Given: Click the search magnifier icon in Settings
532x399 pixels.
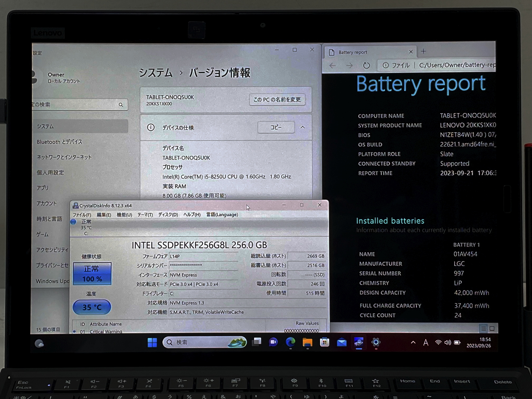Looking at the screenshot, I should tap(121, 105).
